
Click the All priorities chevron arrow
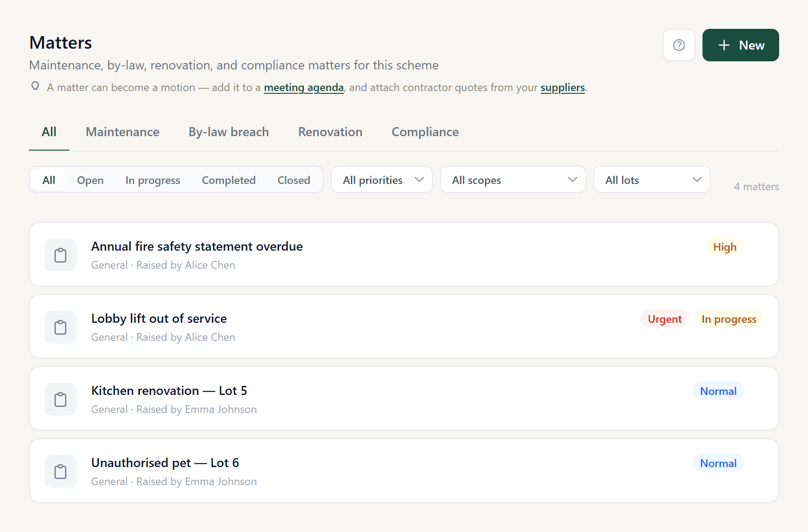point(419,179)
